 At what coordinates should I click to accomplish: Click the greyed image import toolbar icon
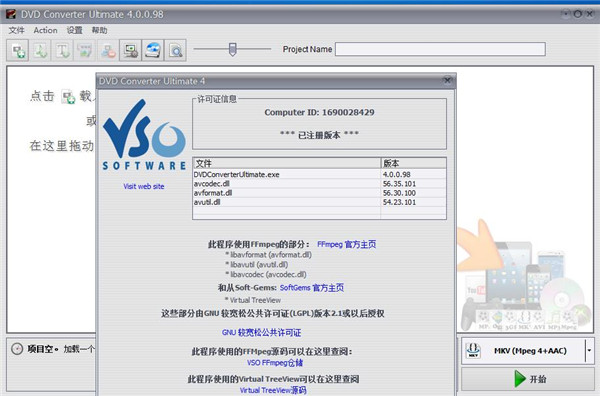click(x=85, y=51)
